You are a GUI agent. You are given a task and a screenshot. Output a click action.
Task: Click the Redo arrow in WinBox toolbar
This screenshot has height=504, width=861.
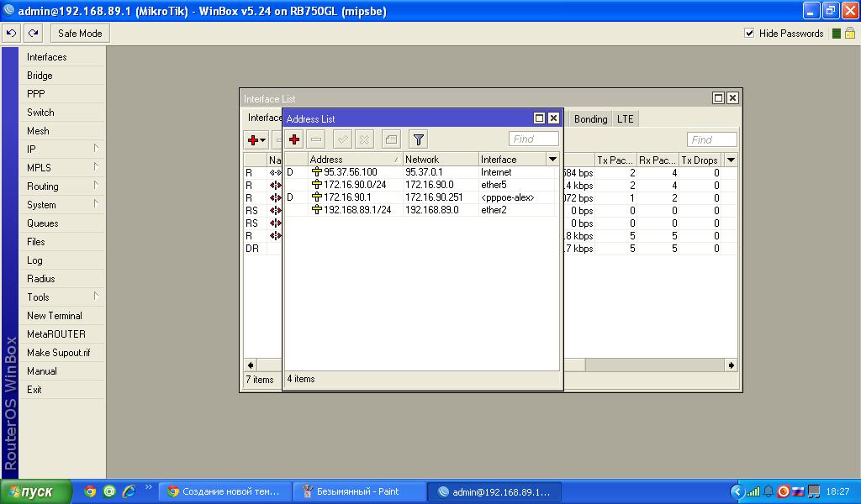pos(33,34)
